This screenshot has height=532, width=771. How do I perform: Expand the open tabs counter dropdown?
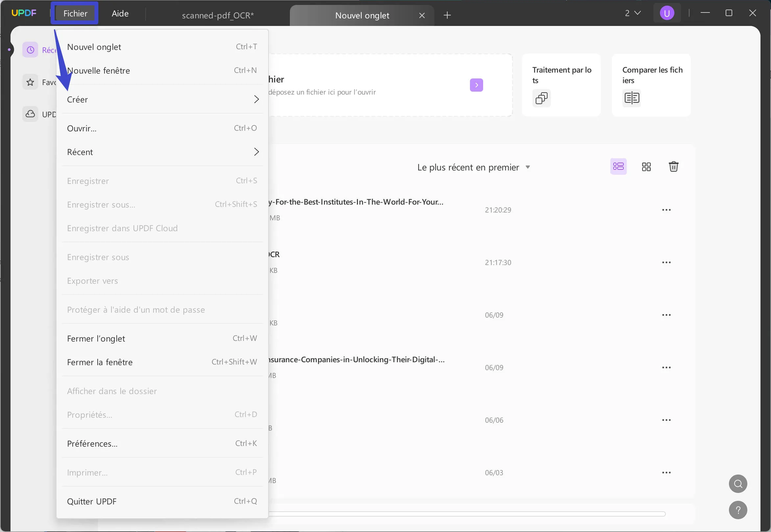[x=633, y=13]
